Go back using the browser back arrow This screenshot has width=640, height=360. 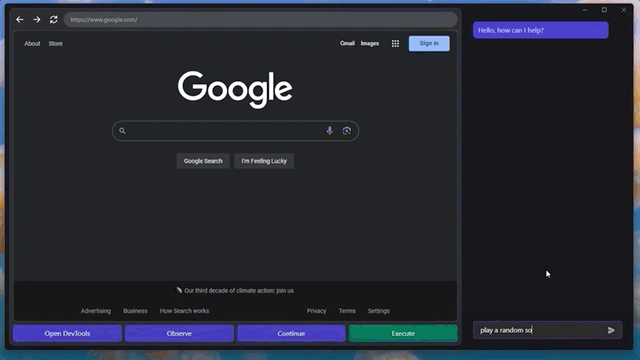[x=20, y=20]
